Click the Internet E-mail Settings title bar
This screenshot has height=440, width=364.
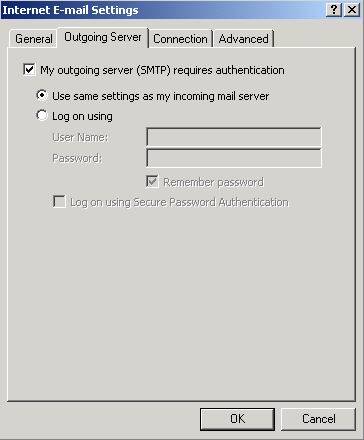pyautogui.click(x=163, y=10)
